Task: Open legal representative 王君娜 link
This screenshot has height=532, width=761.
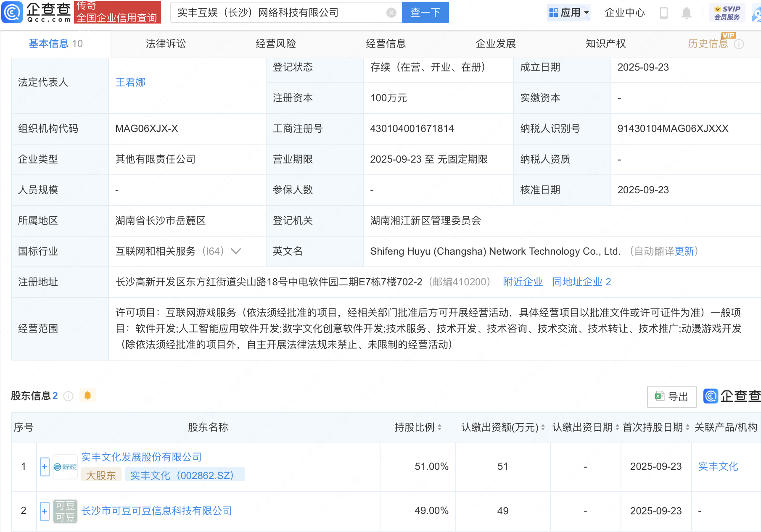Action: click(130, 82)
